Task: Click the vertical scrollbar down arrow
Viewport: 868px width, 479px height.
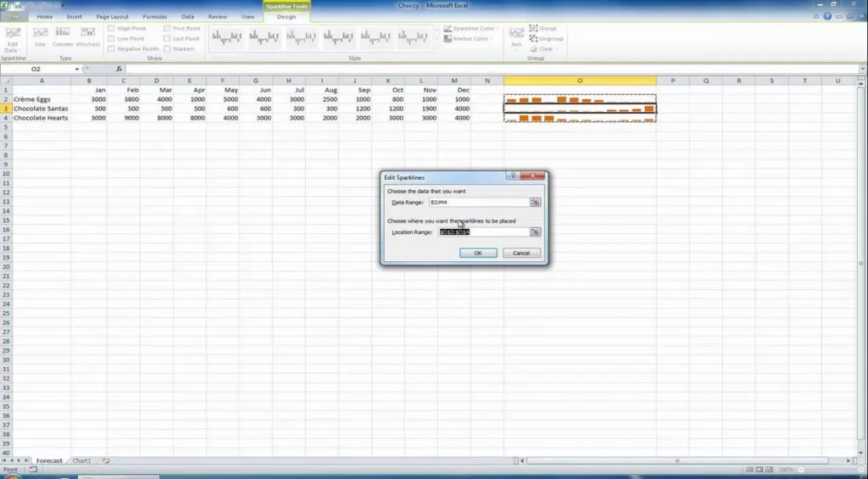Action: (x=862, y=451)
